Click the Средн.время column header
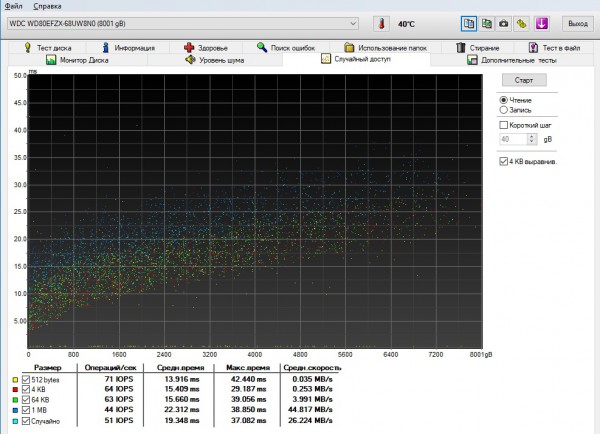Viewport: 600px width, 434px height. pos(180,367)
